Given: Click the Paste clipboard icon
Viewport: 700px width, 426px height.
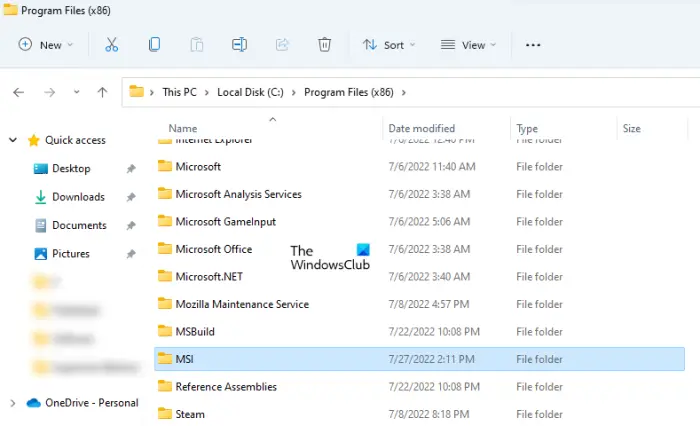Looking at the screenshot, I should click(196, 45).
